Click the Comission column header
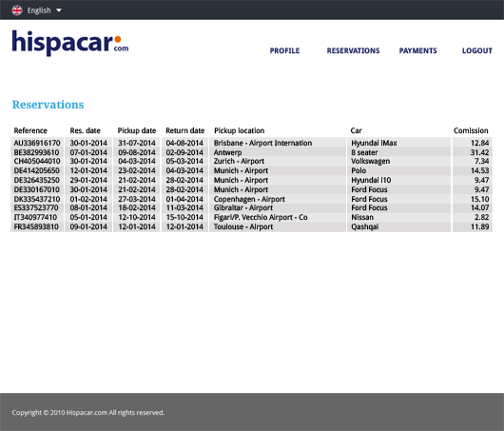The height and width of the screenshot is (431, 504). [x=471, y=130]
